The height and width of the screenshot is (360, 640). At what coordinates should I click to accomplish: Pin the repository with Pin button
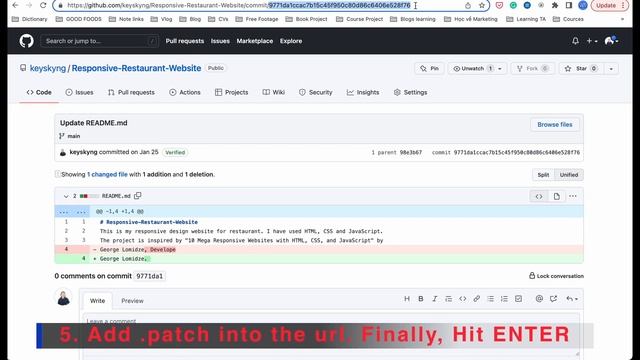click(429, 69)
